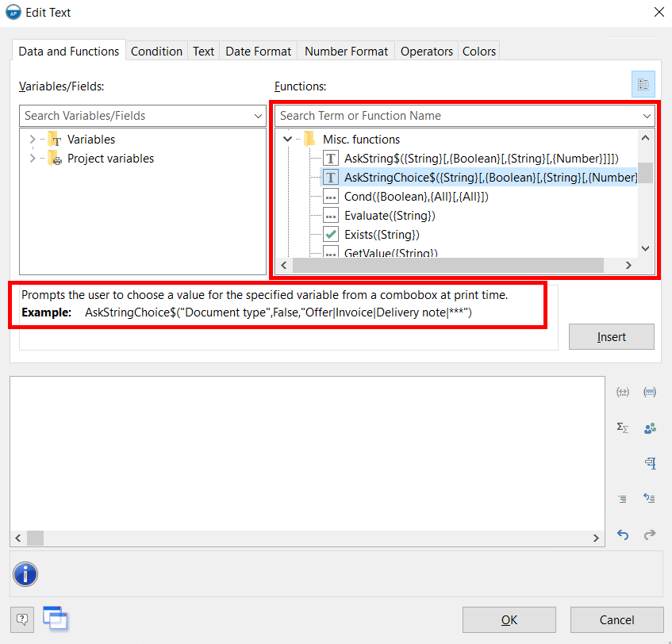Click the green checkmark icon next to Exists
Screen dimensions: 672x644
331,235
